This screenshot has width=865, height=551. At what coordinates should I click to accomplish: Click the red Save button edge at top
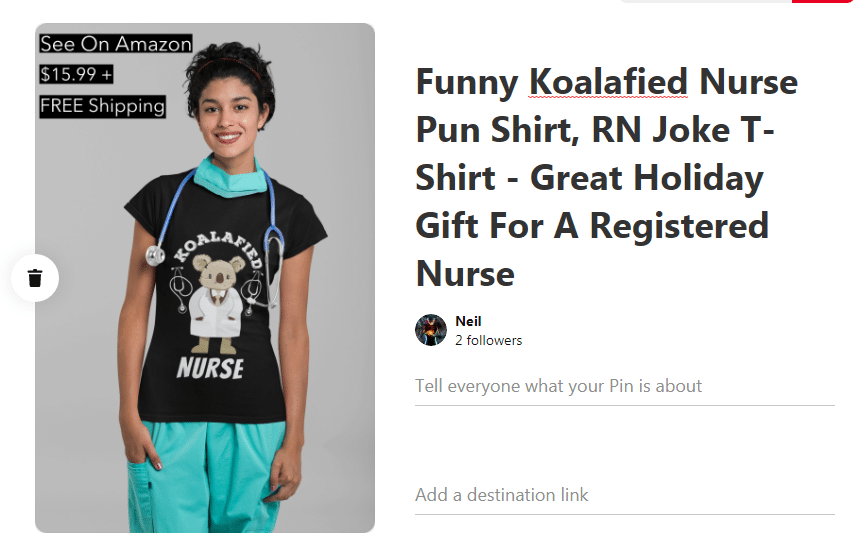pos(822,1)
